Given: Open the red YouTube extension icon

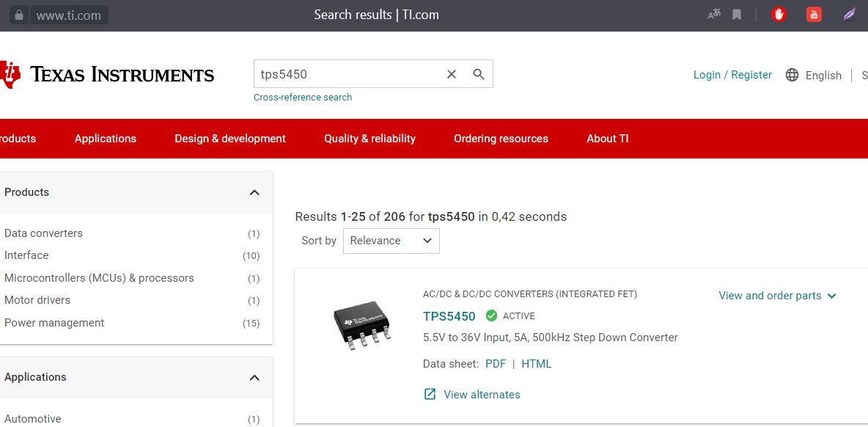Looking at the screenshot, I should (x=814, y=15).
